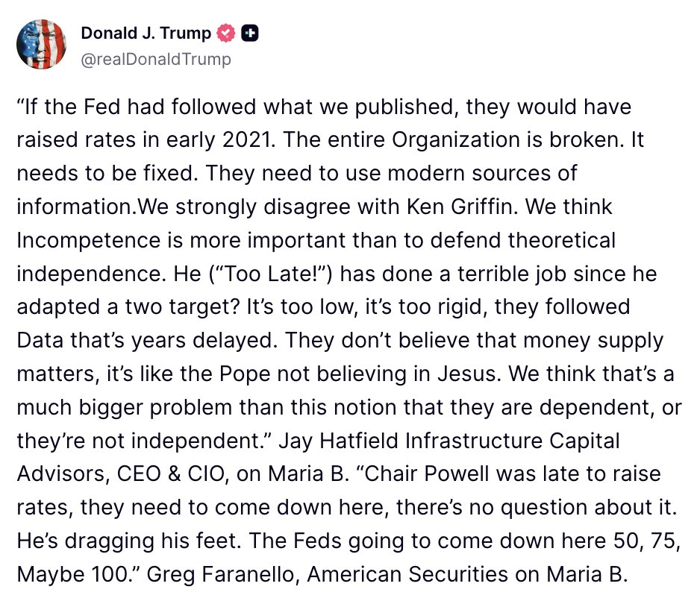Click the word Jesus in the post
The height and width of the screenshot is (604, 700).
(x=466, y=374)
